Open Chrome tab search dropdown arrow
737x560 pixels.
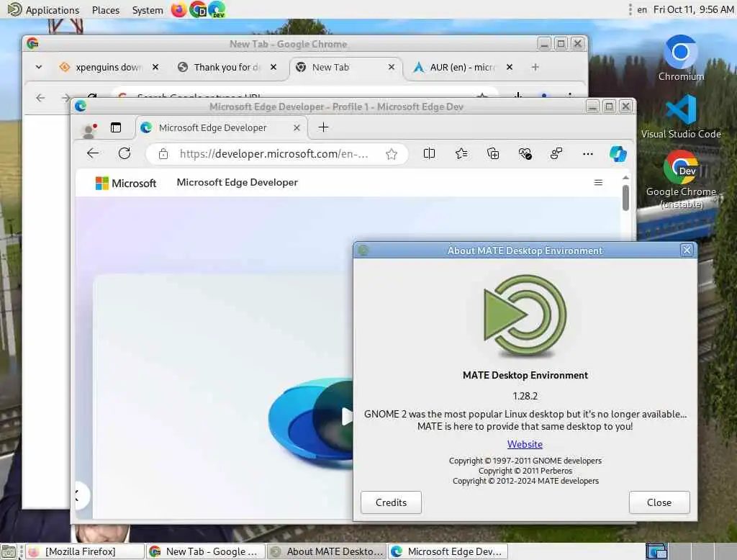[39, 67]
